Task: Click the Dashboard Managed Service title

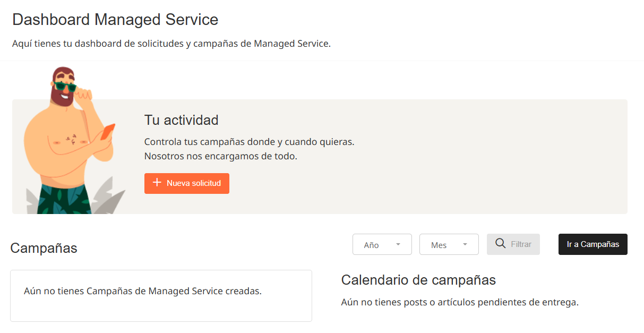Action: [115, 19]
